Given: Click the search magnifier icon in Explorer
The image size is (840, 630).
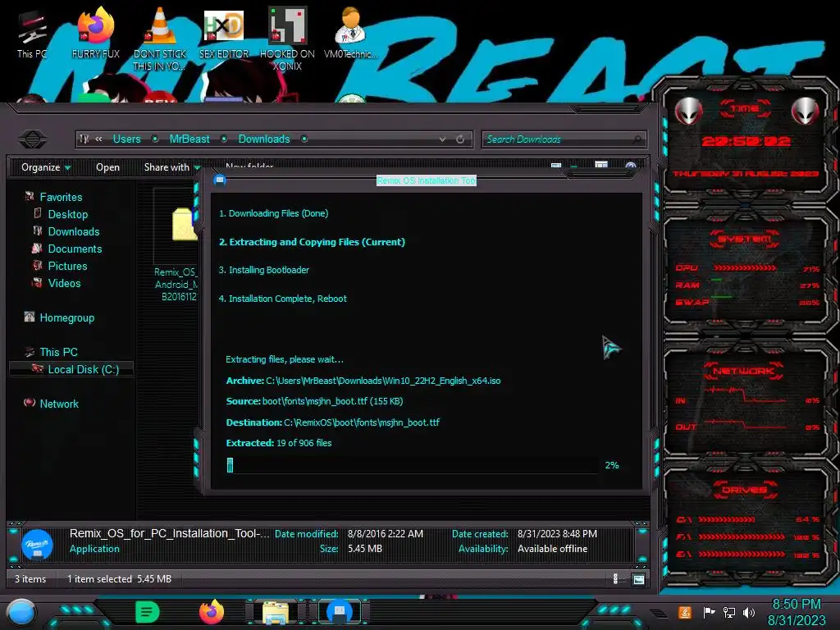Looking at the screenshot, I should 637,139.
